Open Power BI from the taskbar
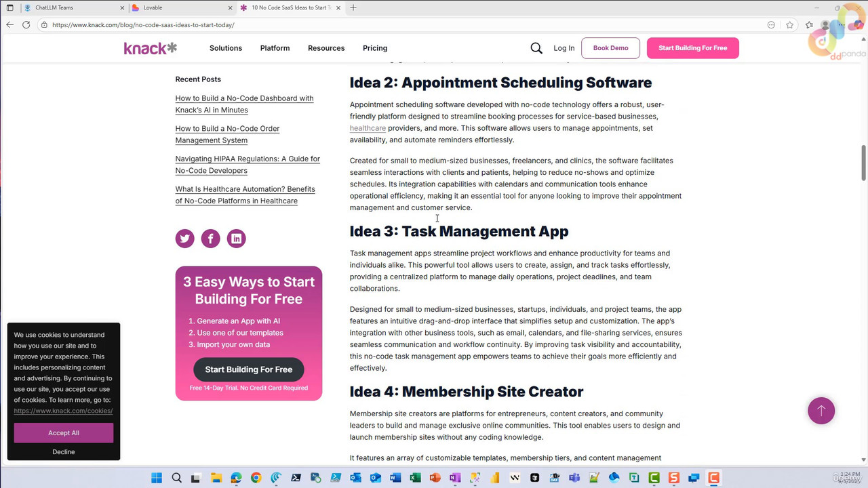Screen dimensions: 868x488 494,478
